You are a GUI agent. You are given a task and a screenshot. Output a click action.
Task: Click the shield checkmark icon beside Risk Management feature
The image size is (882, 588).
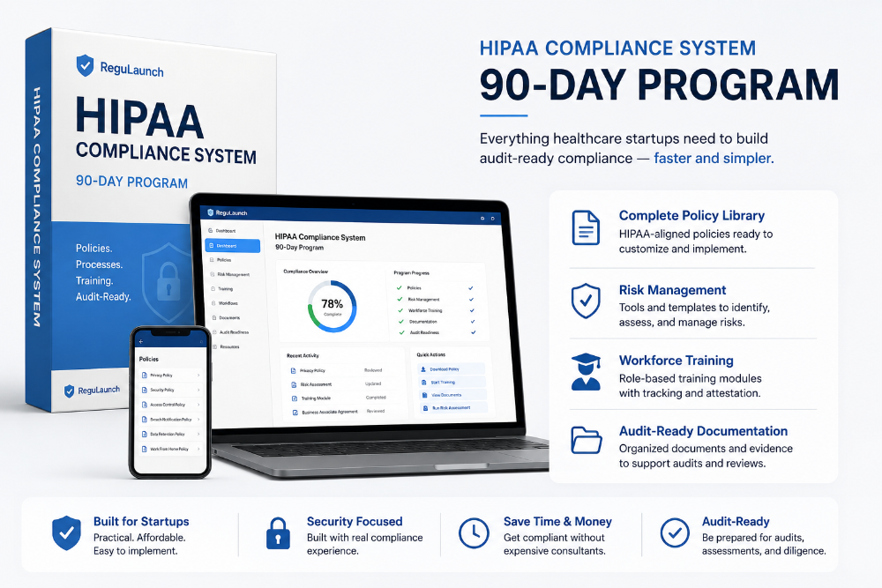(x=586, y=301)
